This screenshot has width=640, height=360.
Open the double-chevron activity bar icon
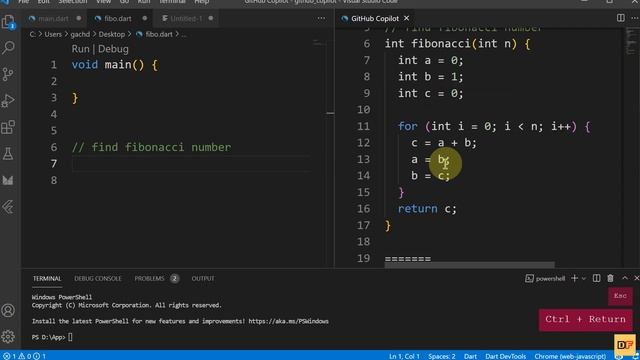click(x=8, y=207)
